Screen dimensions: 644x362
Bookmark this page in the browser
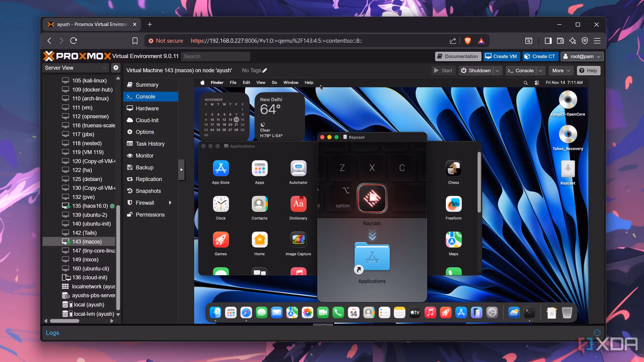pyautogui.click(x=135, y=41)
